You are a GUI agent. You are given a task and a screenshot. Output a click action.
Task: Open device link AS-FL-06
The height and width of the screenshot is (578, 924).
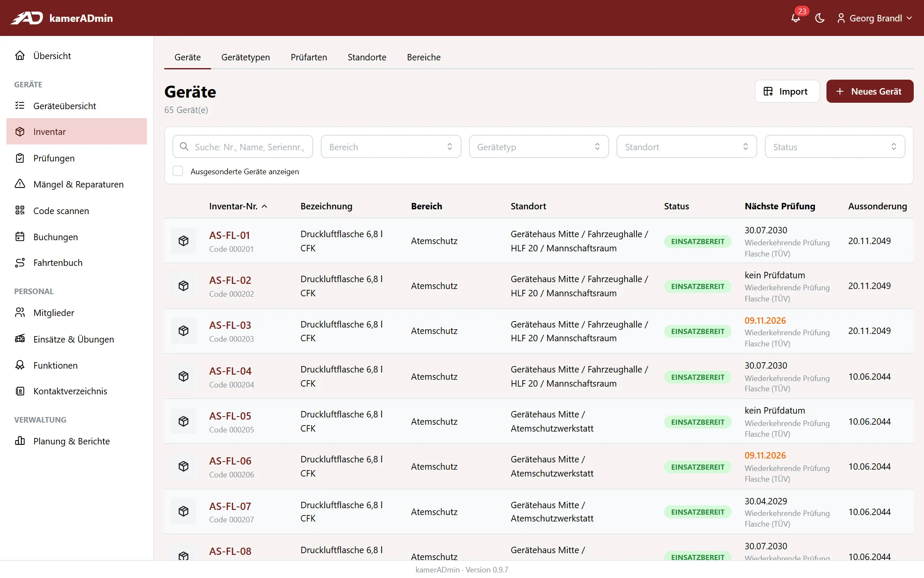pyautogui.click(x=230, y=461)
